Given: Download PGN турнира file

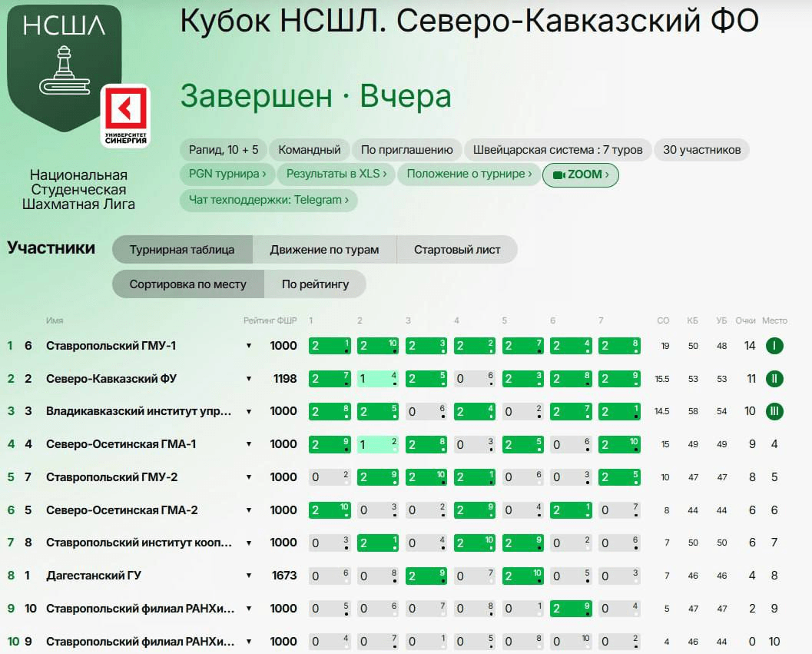Looking at the screenshot, I should point(227,174).
